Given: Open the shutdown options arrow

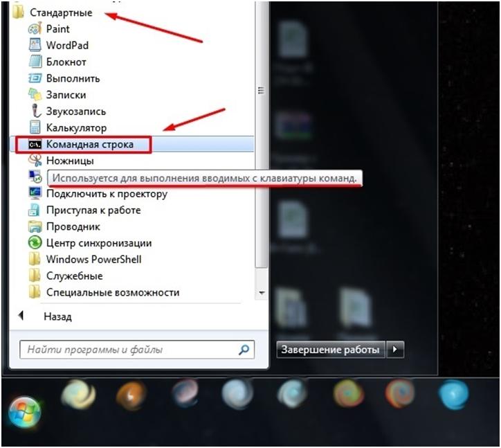Looking at the screenshot, I should [395, 350].
